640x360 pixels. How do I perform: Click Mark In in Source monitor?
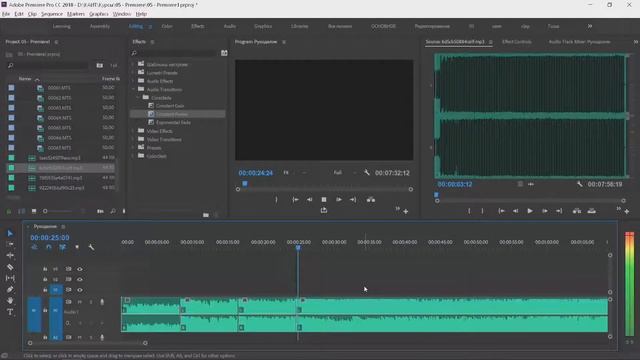pyautogui.click(x=469, y=211)
